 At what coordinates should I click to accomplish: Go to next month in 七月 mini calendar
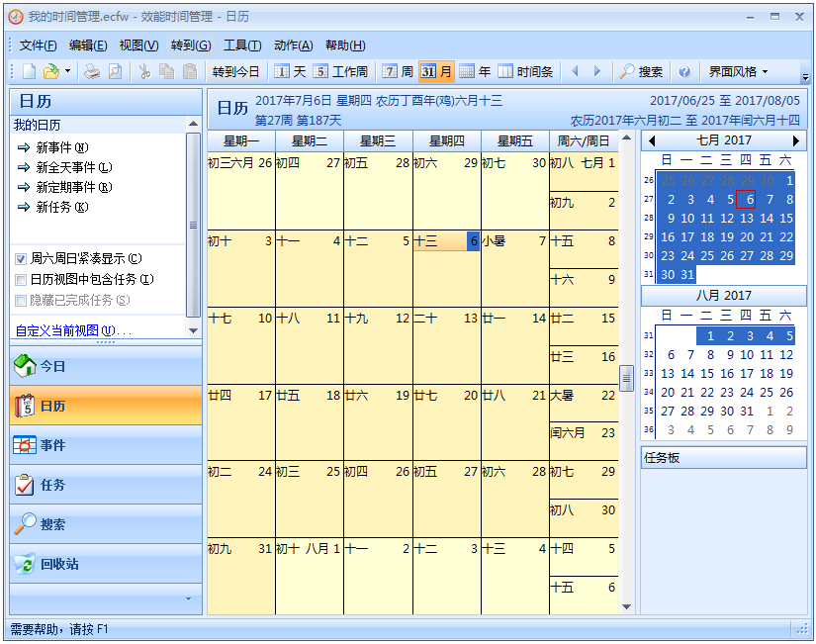797,139
